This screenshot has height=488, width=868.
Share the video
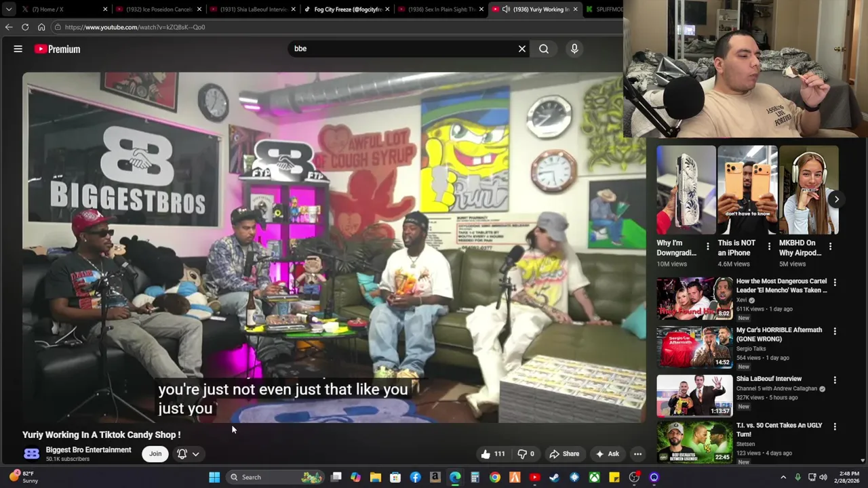[564, 454]
